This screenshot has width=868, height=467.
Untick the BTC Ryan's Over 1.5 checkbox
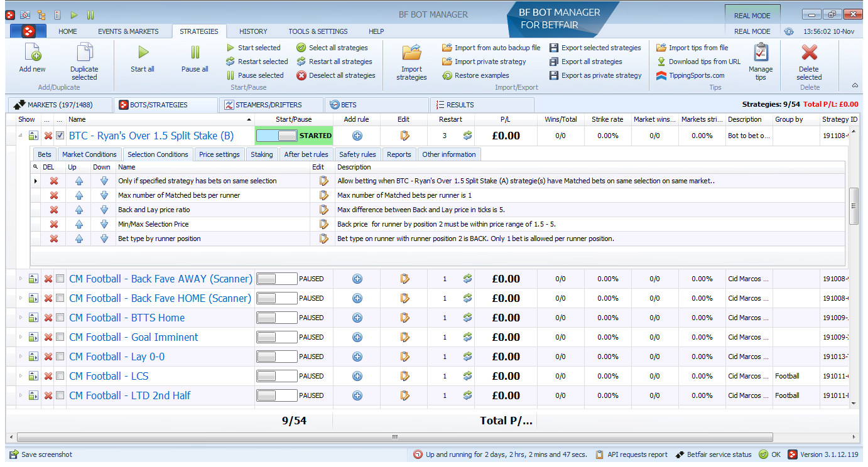pyautogui.click(x=60, y=136)
